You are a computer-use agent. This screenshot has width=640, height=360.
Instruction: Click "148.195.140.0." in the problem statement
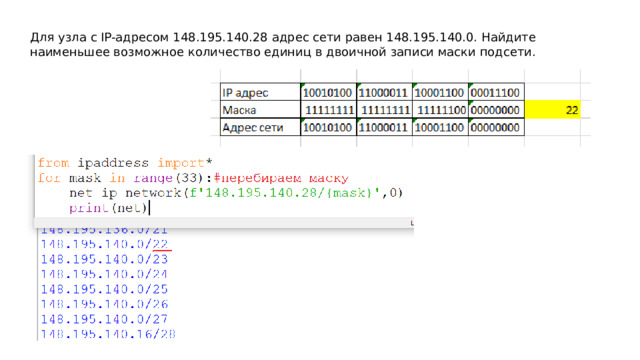point(431,37)
